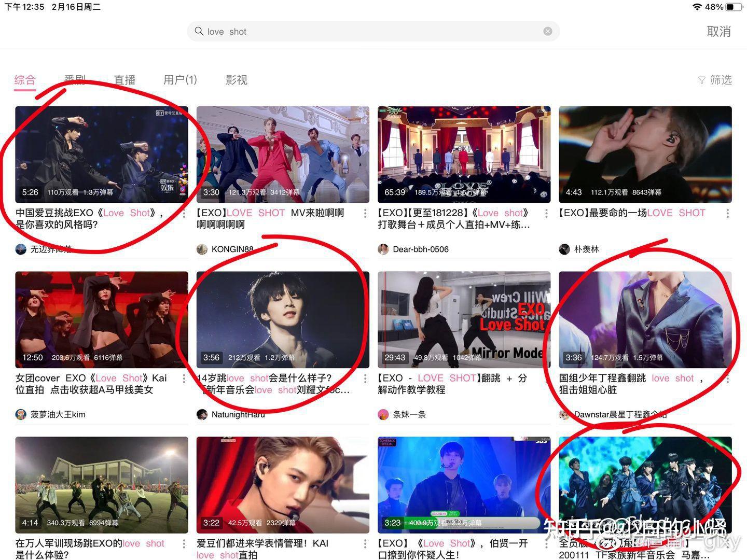Check the battery indicator in status bar
Viewport: 747px width, 560px height.
(734, 7)
